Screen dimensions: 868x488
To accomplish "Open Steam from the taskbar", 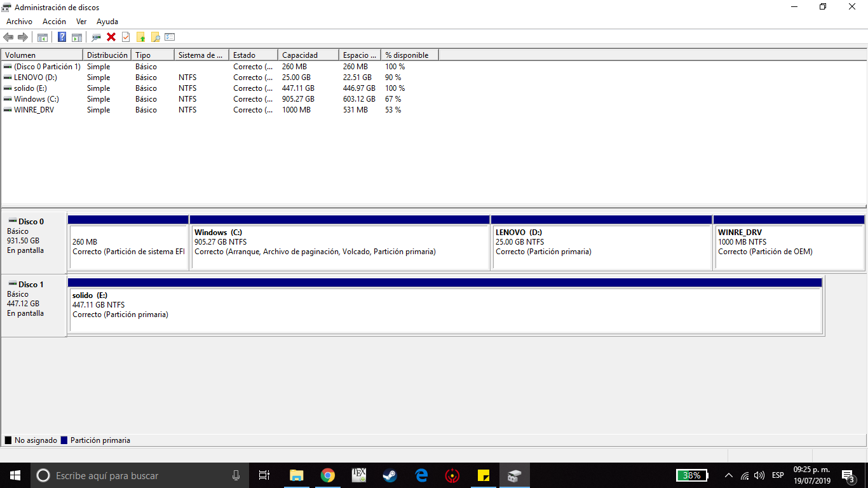I will click(x=390, y=475).
